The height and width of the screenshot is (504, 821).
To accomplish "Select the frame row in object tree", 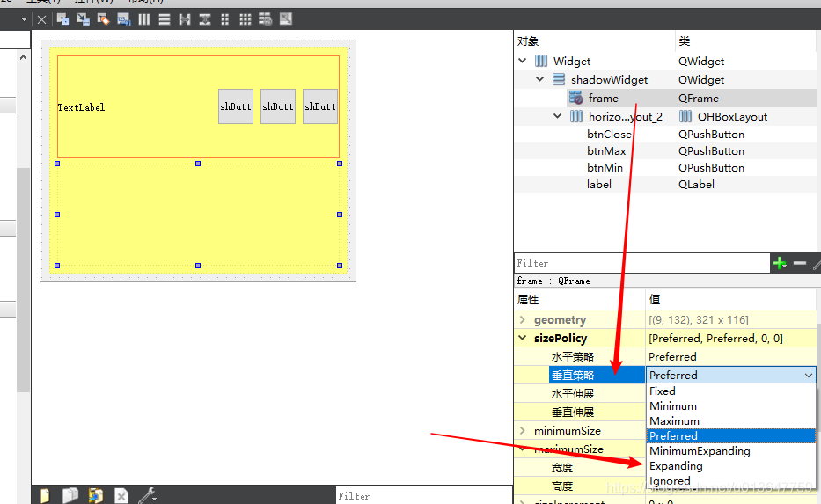I will click(x=665, y=98).
